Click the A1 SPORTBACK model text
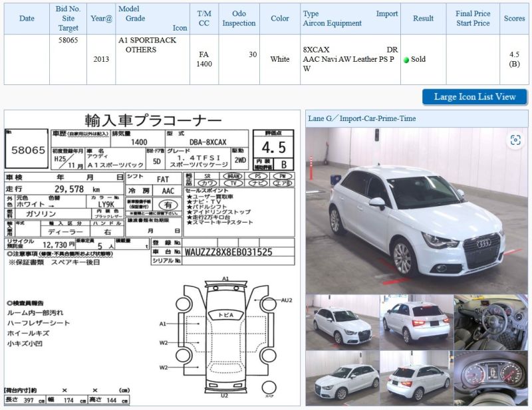This screenshot has width=532, height=410. pyautogui.click(x=147, y=40)
